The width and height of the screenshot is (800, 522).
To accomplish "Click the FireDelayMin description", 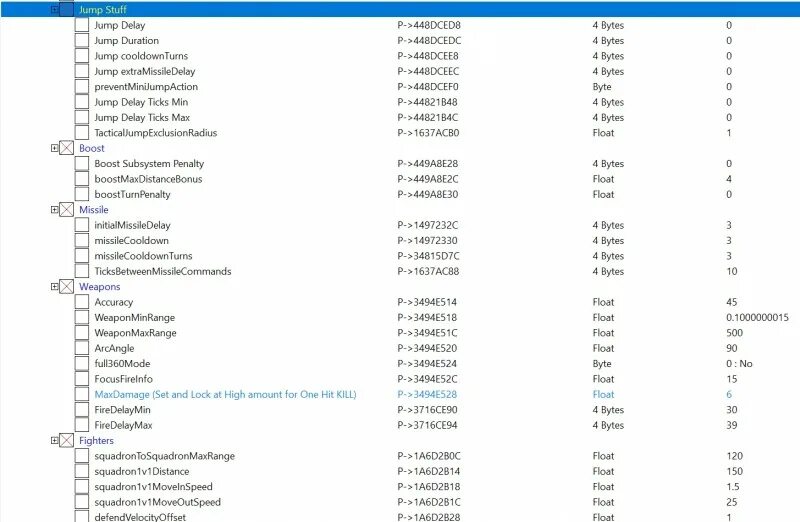I will point(122,410).
